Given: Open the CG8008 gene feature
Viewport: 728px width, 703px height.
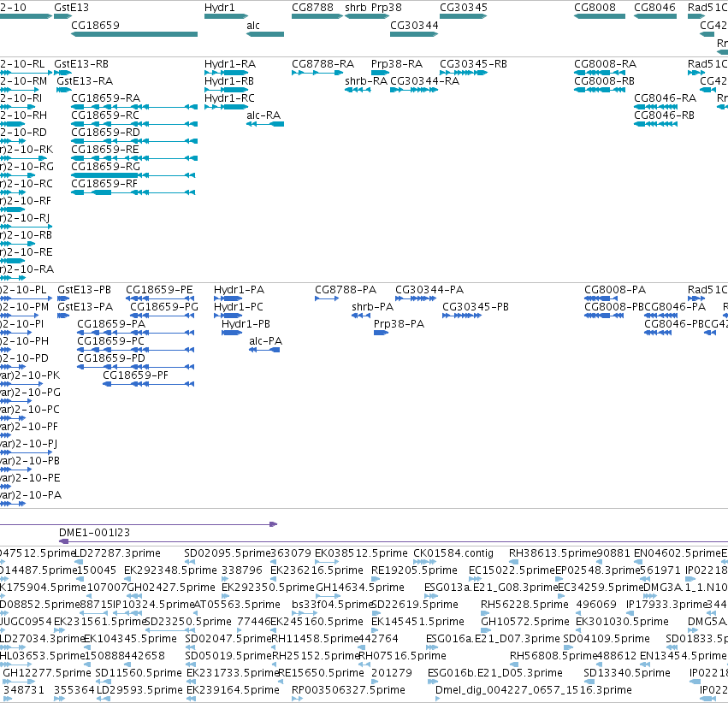Looking at the screenshot, I should pos(600,16).
